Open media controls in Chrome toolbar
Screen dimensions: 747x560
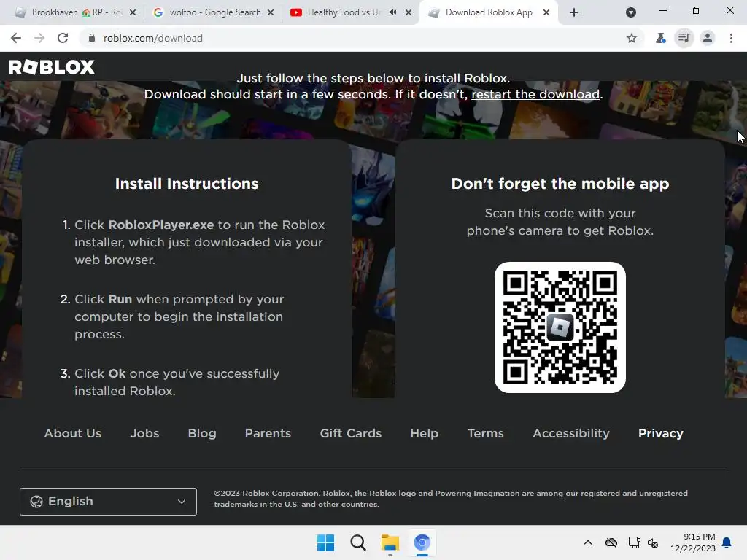coord(684,38)
